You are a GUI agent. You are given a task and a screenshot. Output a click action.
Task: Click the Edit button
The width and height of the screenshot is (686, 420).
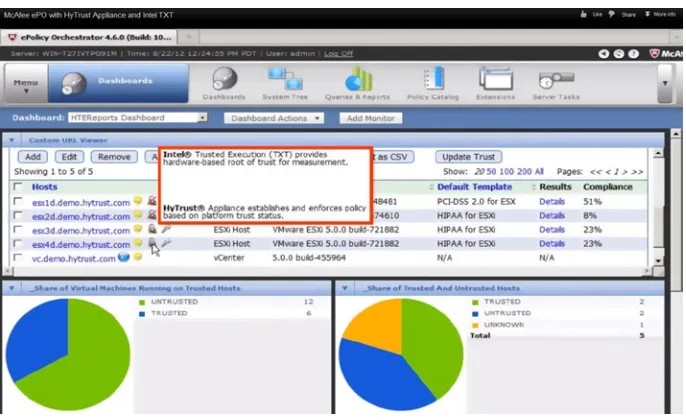tap(69, 157)
